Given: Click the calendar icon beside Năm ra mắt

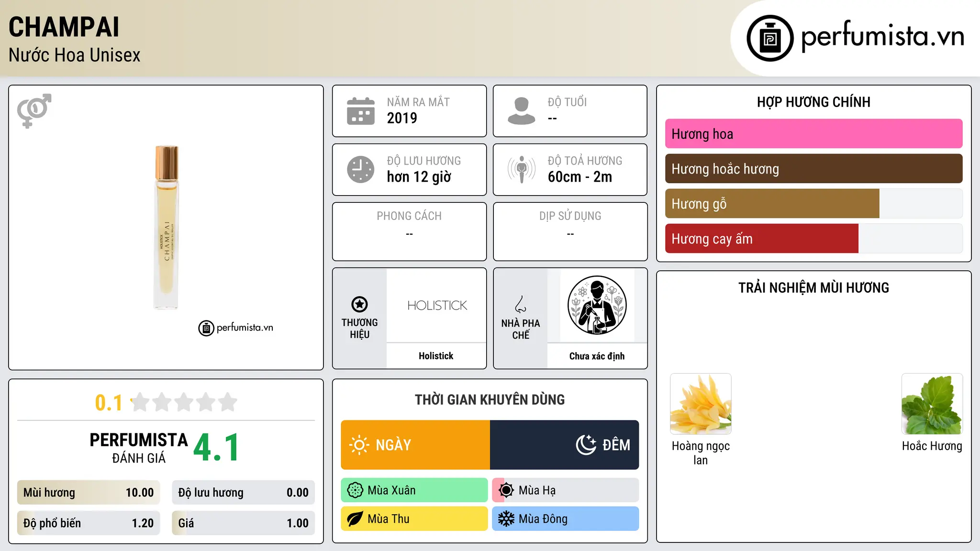Looking at the screenshot, I should coord(361,111).
